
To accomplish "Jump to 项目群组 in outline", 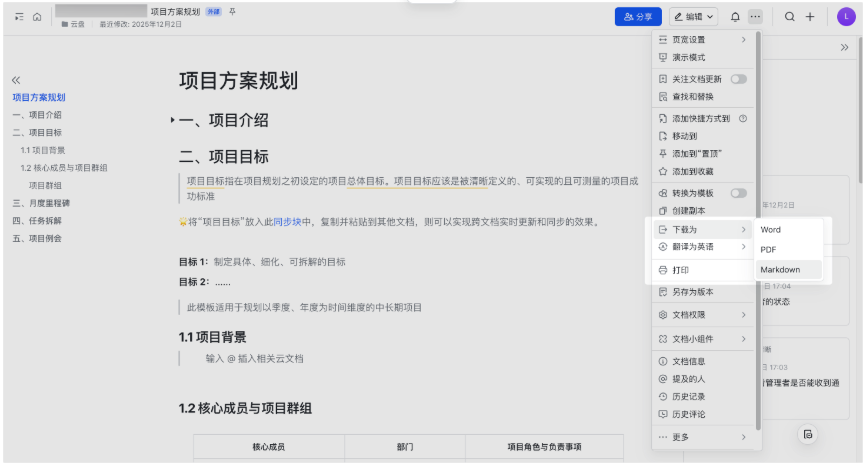I will coord(45,185).
